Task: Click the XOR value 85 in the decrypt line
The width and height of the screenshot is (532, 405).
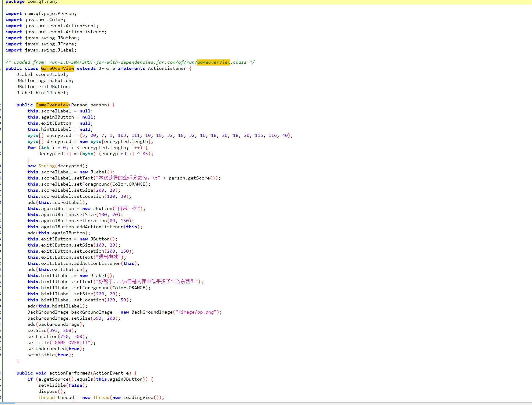Action: pyautogui.click(x=145, y=154)
